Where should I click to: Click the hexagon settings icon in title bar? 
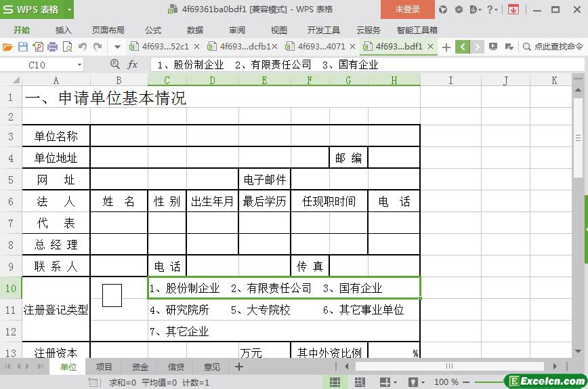459,9
